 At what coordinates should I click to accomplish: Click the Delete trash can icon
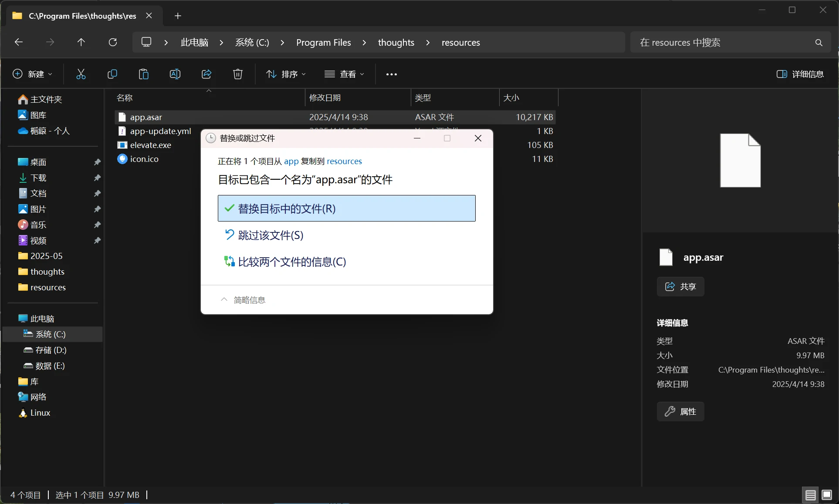238,74
